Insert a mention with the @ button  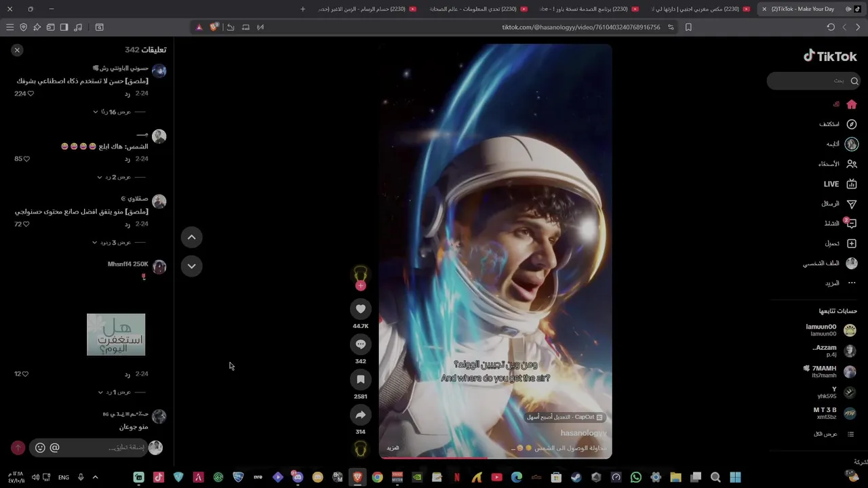tap(54, 447)
